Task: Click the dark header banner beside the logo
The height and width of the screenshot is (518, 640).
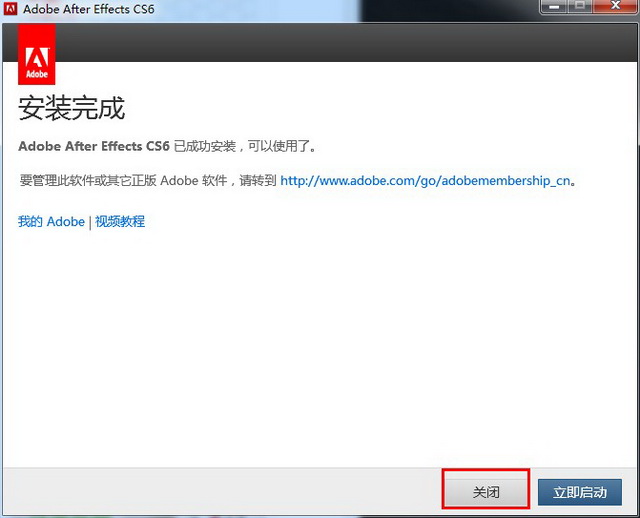Action: 340,45
